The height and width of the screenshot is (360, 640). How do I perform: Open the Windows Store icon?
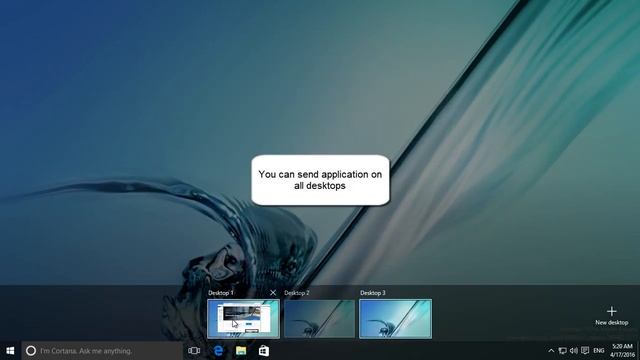click(264, 351)
